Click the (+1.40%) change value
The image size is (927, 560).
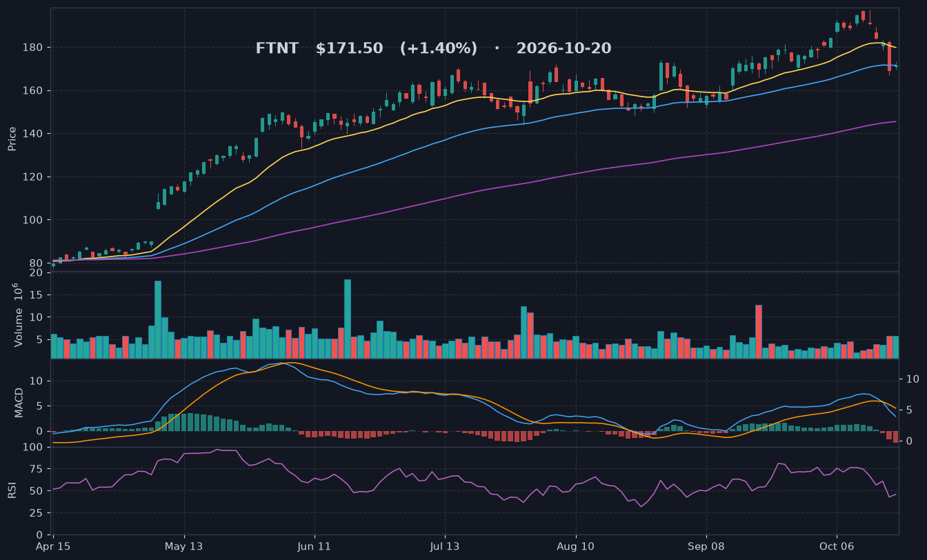pos(439,49)
